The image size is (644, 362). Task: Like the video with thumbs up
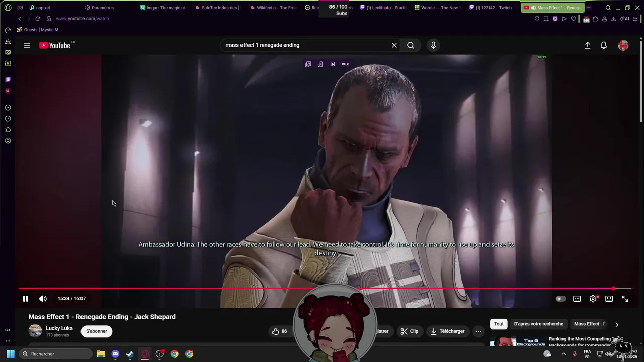[x=280, y=331]
